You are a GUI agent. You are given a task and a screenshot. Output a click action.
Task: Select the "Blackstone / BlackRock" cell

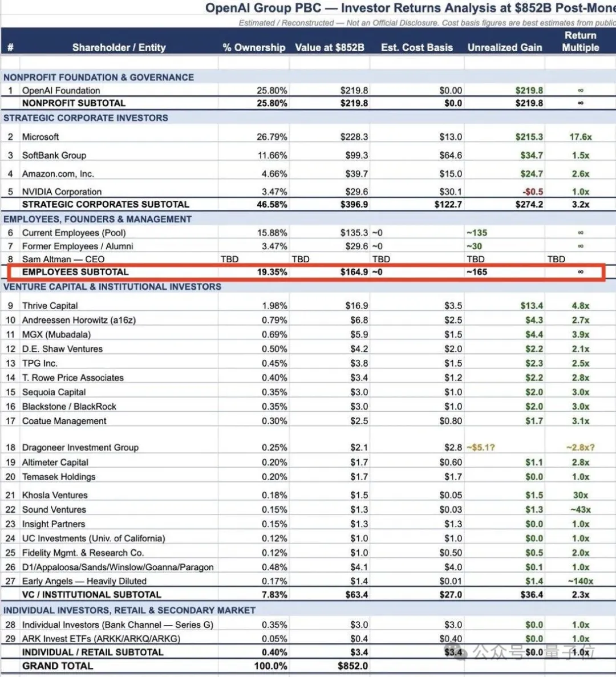pyautogui.click(x=69, y=406)
